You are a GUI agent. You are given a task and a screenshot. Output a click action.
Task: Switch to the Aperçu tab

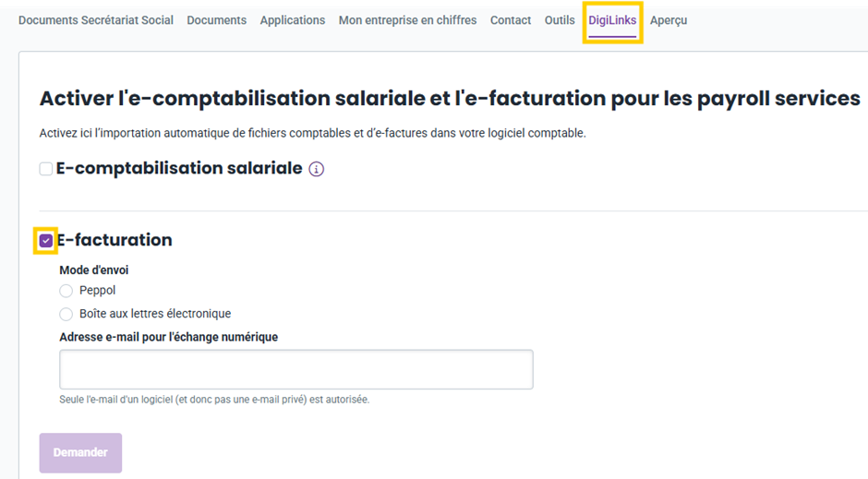[x=669, y=20]
